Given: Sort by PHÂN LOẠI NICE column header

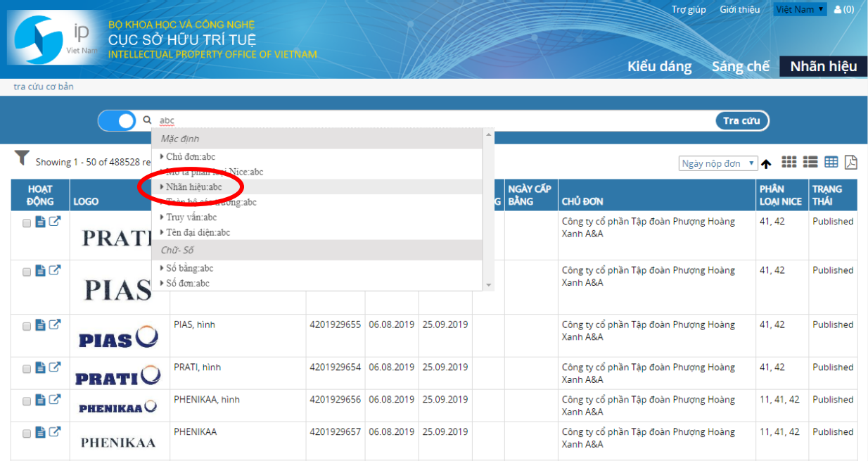Looking at the screenshot, I should pyautogui.click(x=781, y=195).
